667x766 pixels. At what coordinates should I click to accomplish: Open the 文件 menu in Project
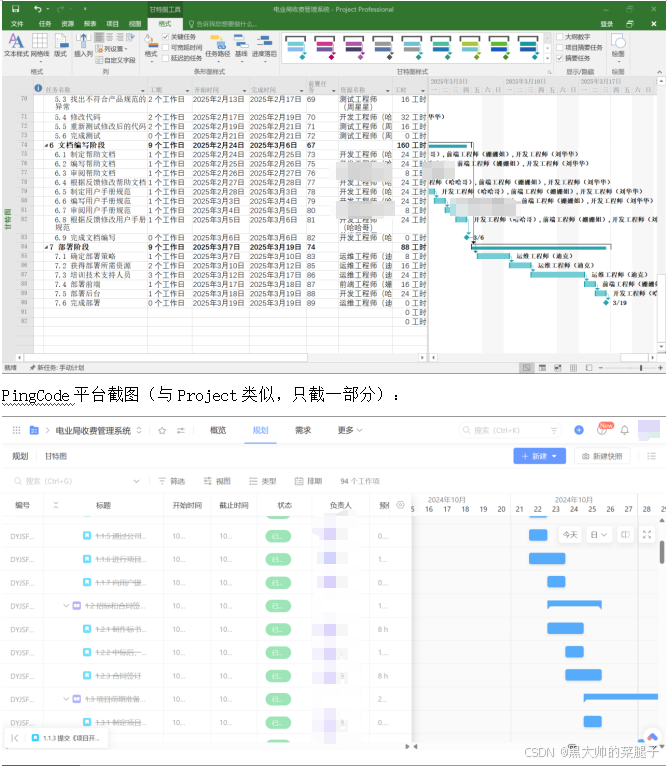coord(17,23)
